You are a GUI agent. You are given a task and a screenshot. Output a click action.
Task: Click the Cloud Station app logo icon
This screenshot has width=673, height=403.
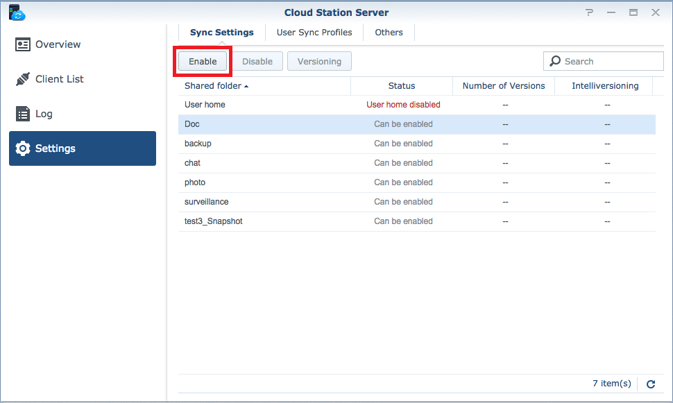tap(15, 13)
